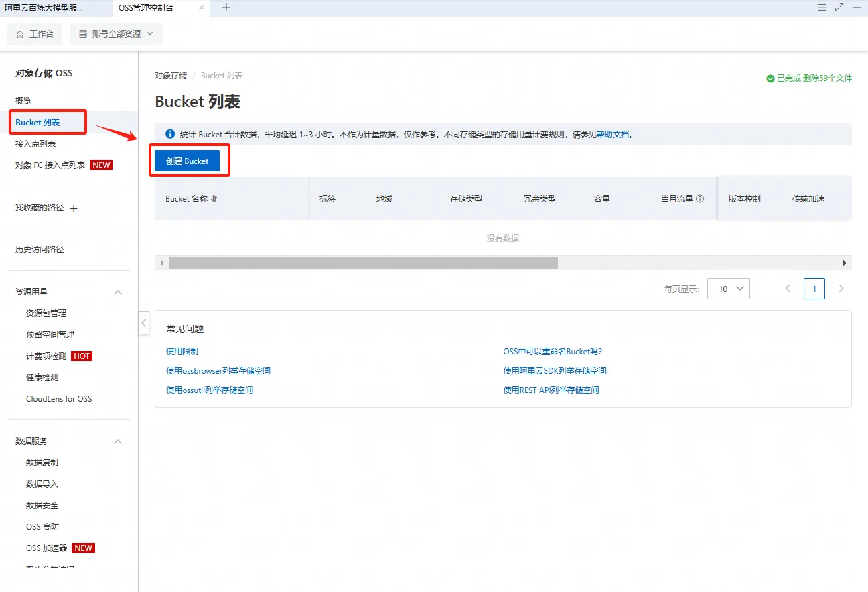
Task: Click 对象存储 in the breadcrumb
Action: 171,76
